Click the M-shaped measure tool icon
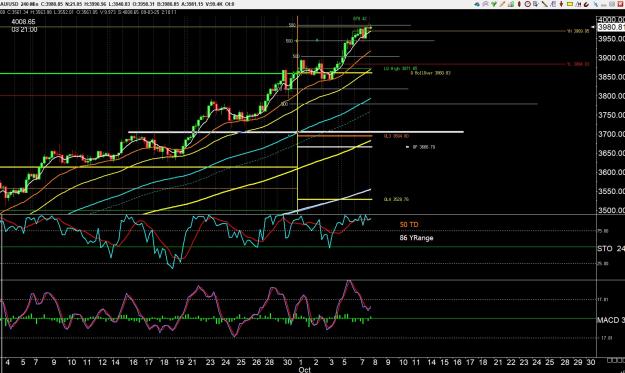This screenshot has height=373, width=625. 578,4
